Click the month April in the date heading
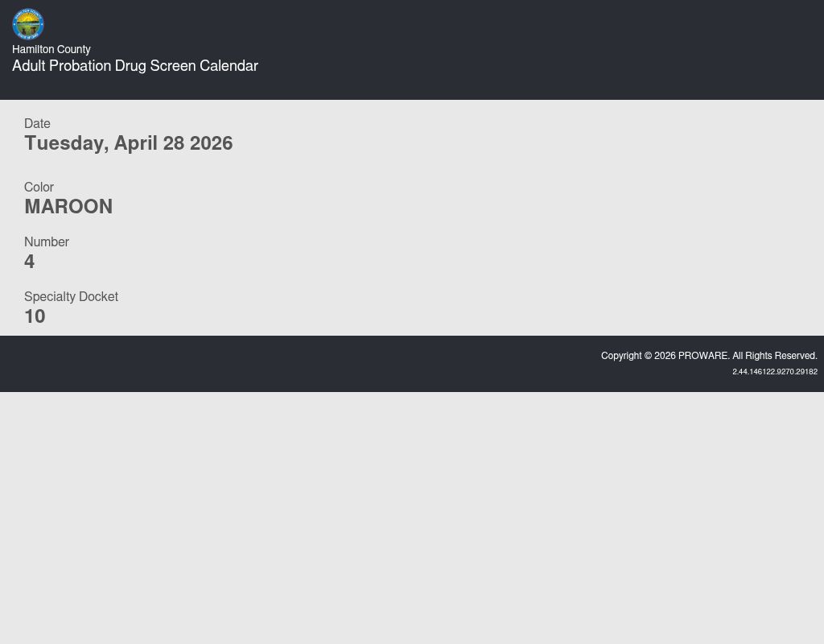824x644 pixels. (135, 143)
